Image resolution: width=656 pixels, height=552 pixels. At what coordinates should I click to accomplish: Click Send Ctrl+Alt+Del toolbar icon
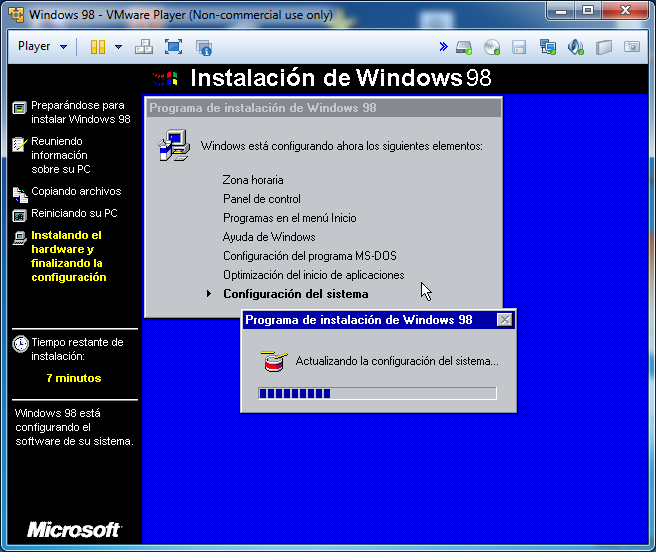pyautogui.click(x=144, y=47)
